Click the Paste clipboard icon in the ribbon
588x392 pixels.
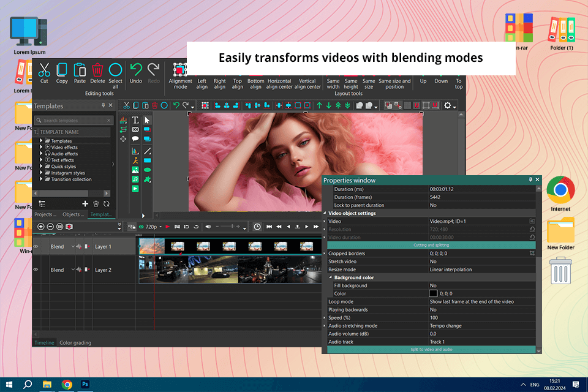(80, 70)
